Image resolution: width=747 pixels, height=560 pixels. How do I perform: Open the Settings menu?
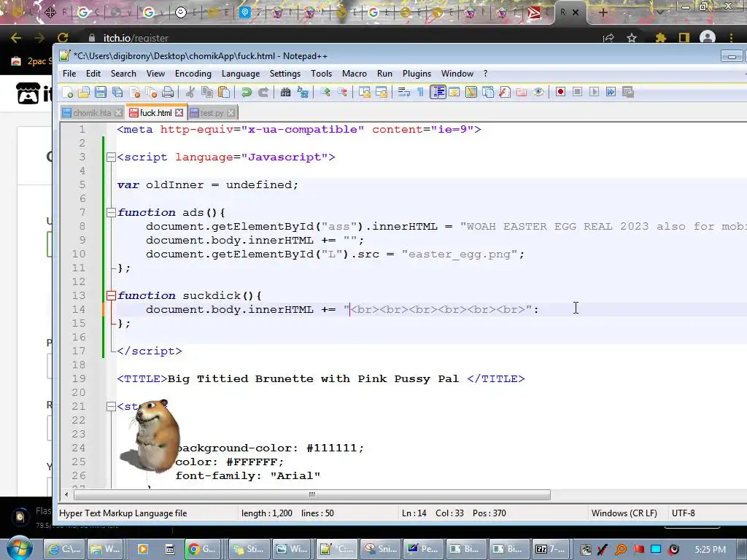(x=285, y=74)
